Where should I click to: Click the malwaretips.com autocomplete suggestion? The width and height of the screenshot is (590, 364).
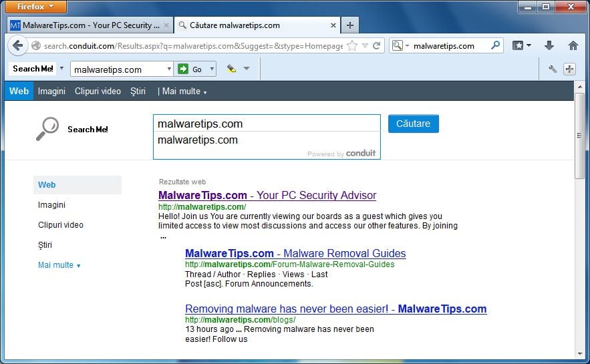(267, 140)
